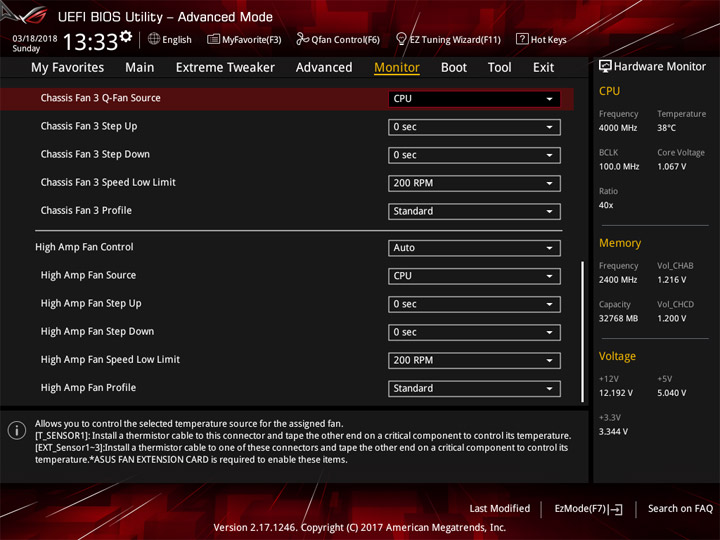
Task: Click the globe language icon
Action: click(154, 39)
